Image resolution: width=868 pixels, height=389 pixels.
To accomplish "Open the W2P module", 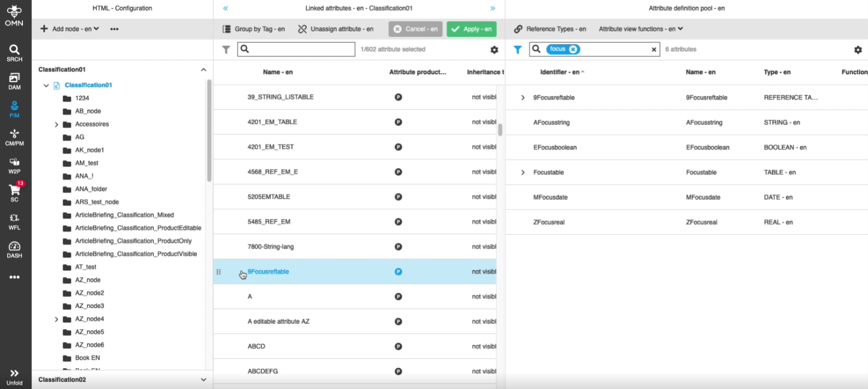I will coord(15,166).
